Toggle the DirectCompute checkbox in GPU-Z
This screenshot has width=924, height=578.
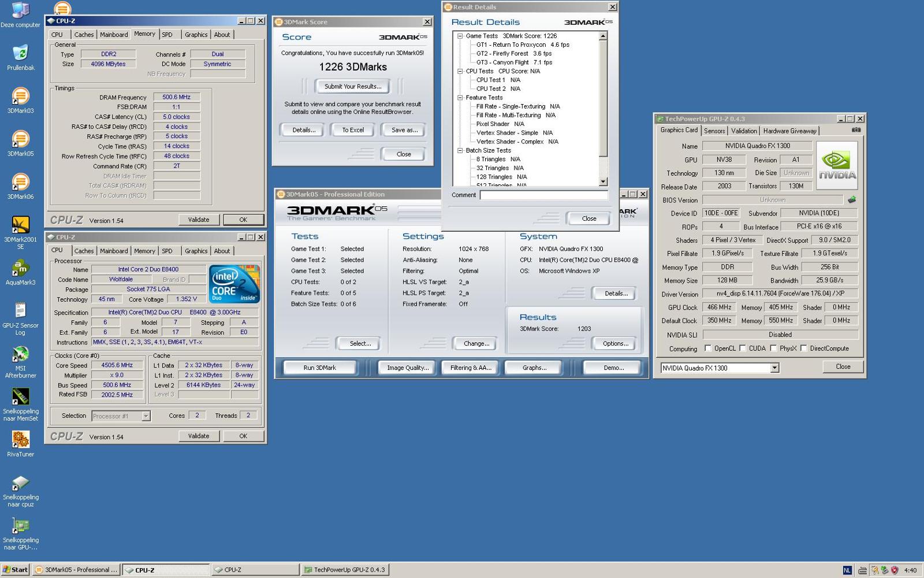click(803, 349)
